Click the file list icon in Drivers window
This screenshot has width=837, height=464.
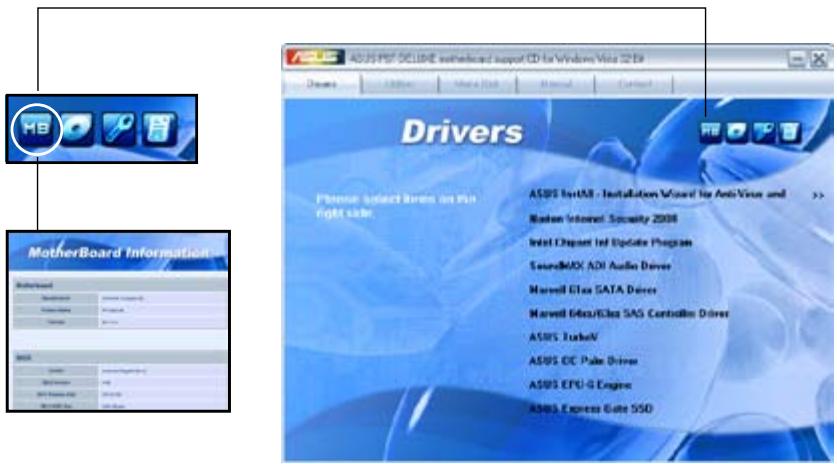pyautogui.click(x=789, y=131)
